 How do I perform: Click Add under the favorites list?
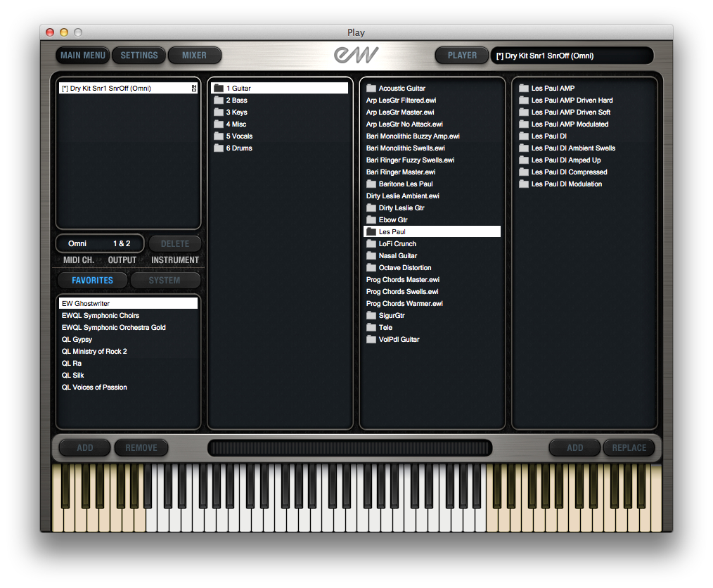(85, 448)
